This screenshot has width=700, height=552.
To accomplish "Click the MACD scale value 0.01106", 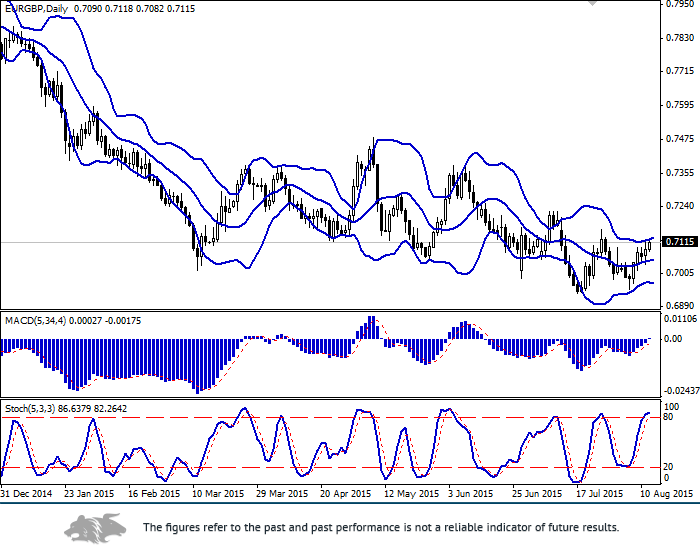I will pyautogui.click(x=681, y=318).
